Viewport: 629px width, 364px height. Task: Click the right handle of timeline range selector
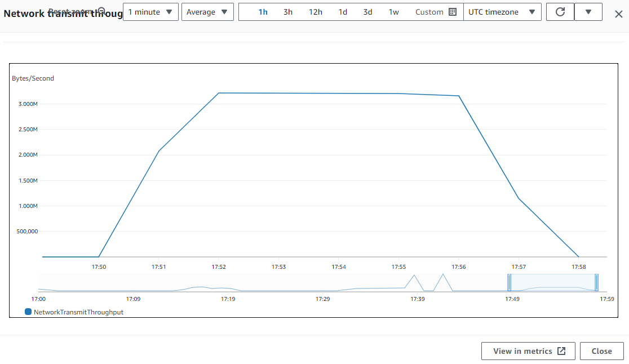point(596,282)
